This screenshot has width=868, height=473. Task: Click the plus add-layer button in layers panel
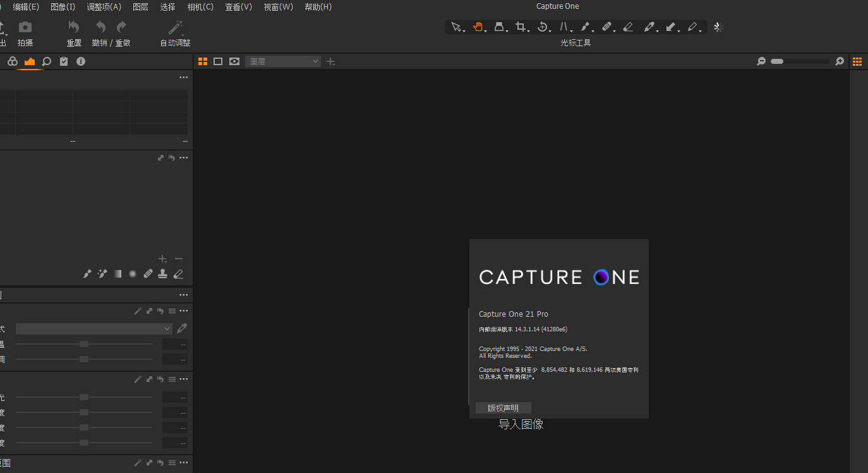[162, 259]
